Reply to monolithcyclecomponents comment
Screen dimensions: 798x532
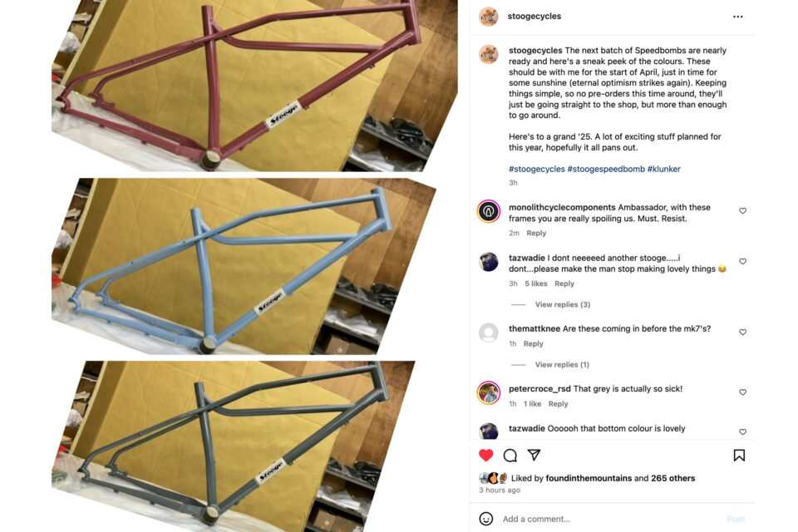(536, 233)
